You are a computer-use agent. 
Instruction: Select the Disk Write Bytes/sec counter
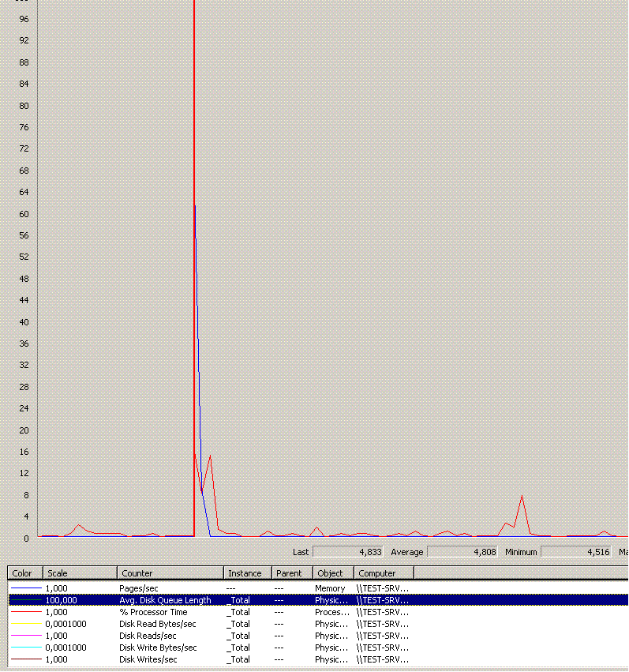[x=158, y=648]
